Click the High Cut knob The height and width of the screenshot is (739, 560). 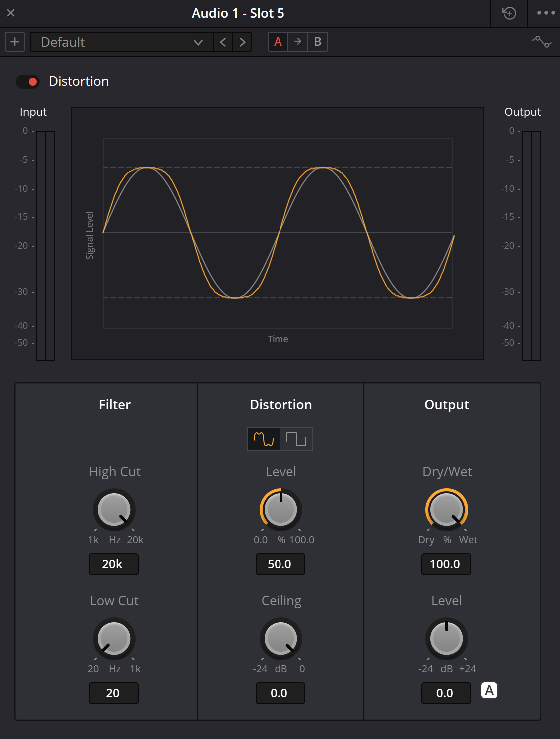point(114,510)
